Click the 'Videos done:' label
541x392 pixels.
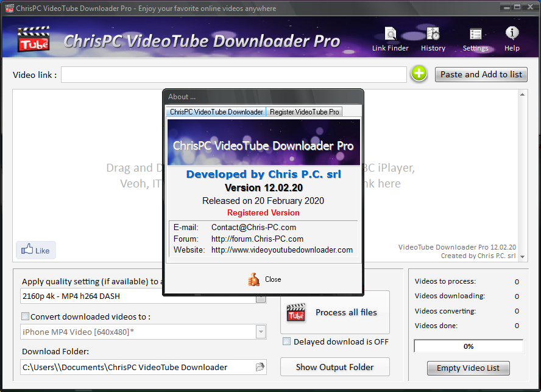point(436,326)
